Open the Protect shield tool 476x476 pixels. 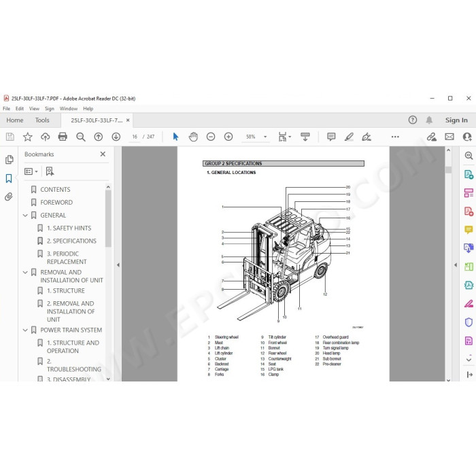click(x=469, y=322)
